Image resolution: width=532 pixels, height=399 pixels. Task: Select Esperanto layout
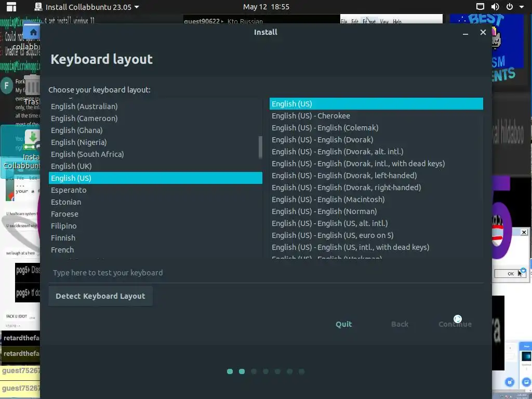pos(155,190)
